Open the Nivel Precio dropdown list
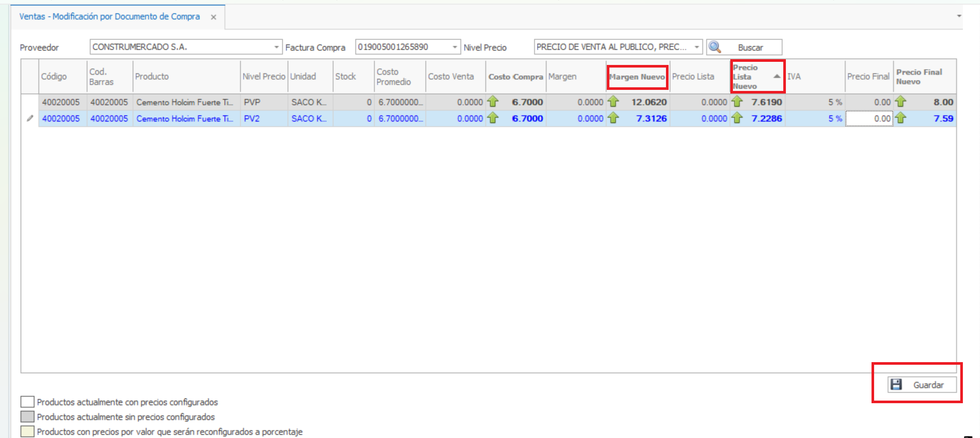 pyautogui.click(x=697, y=47)
